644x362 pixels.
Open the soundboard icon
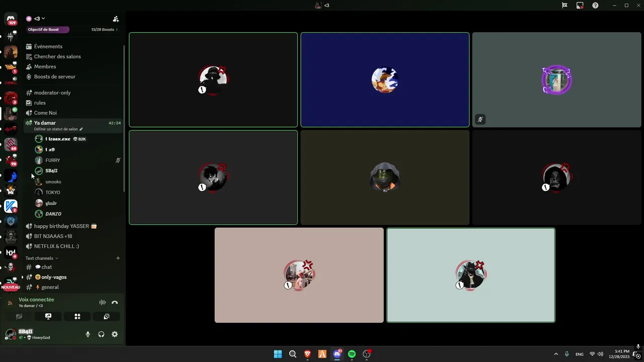point(107,316)
